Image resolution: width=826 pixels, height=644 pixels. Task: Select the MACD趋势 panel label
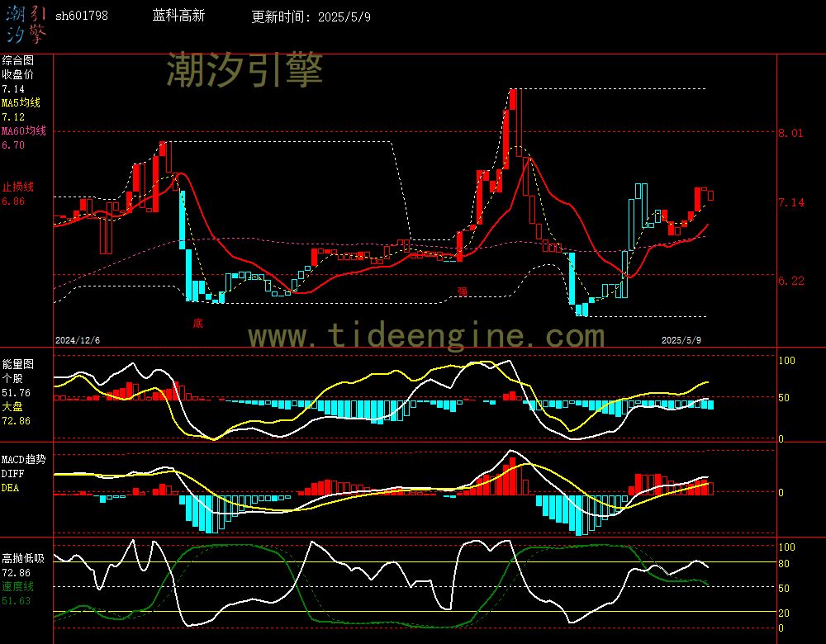[x=24, y=460]
